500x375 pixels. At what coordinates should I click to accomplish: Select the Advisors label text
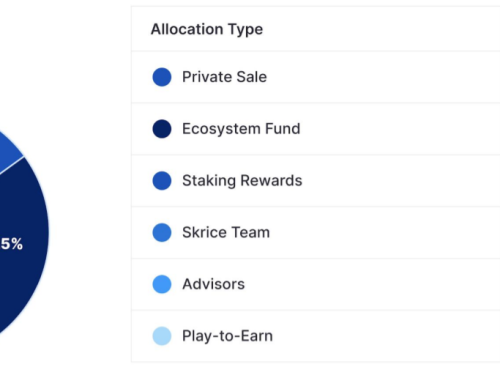[x=213, y=284]
